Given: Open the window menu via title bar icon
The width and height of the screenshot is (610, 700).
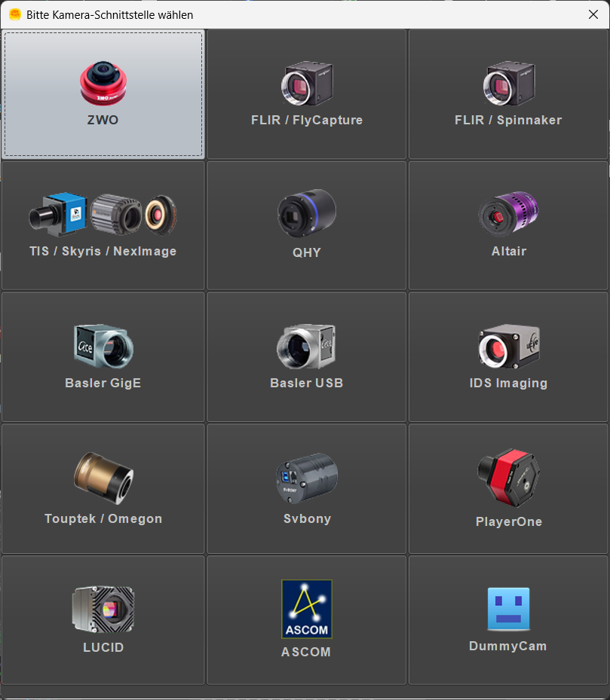Looking at the screenshot, I should coord(15,15).
